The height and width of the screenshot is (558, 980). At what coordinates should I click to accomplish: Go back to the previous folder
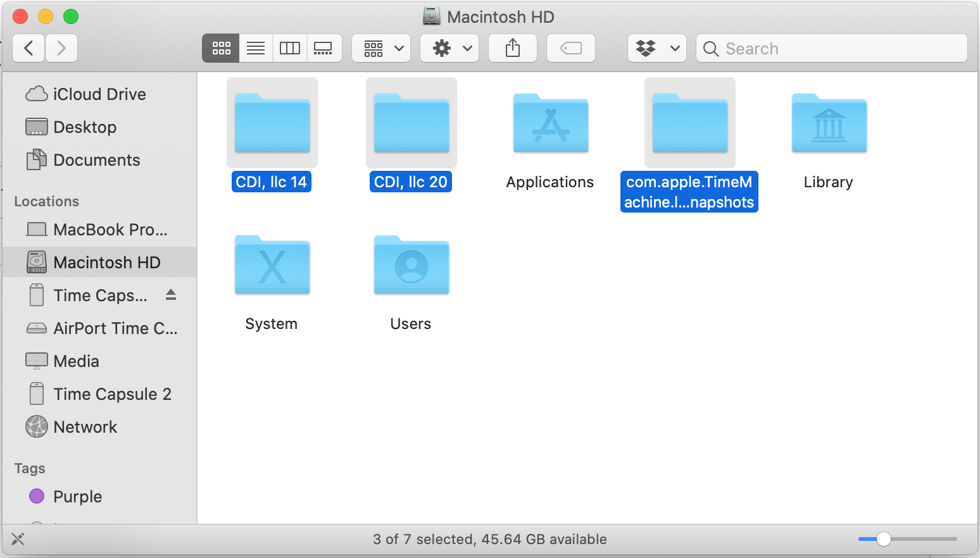click(x=28, y=48)
